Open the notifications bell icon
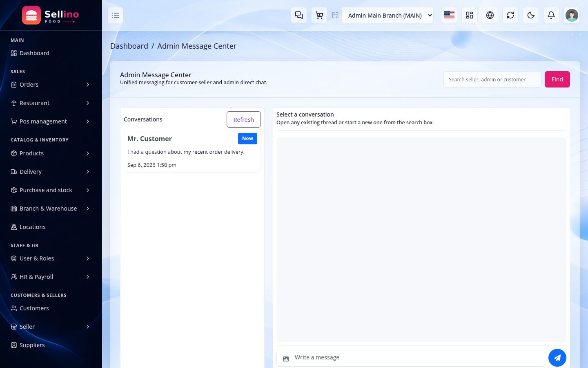The height and width of the screenshot is (368, 588). point(551,15)
